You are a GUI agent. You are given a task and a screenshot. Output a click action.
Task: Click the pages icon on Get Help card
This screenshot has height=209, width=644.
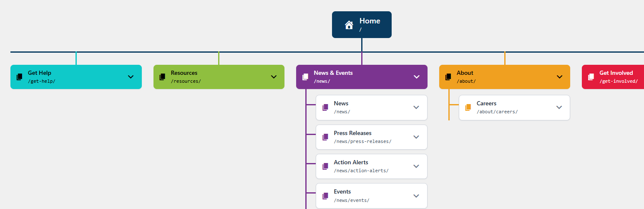point(19,77)
